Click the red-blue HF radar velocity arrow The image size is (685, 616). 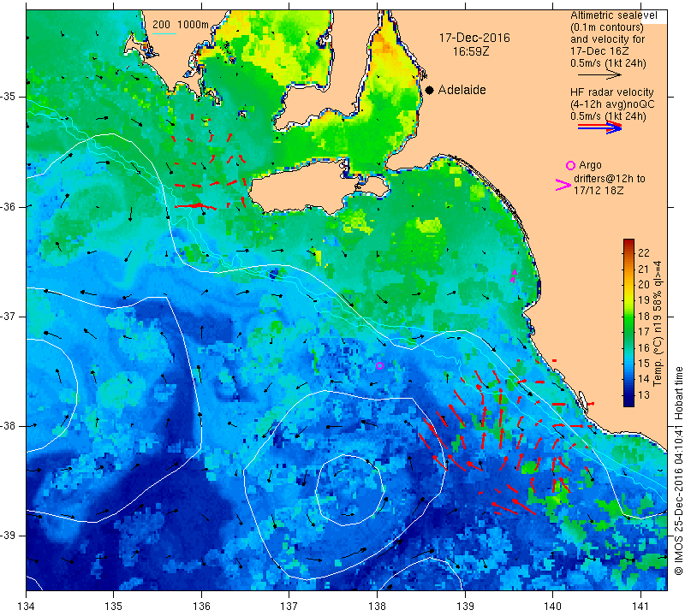coord(599,127)
